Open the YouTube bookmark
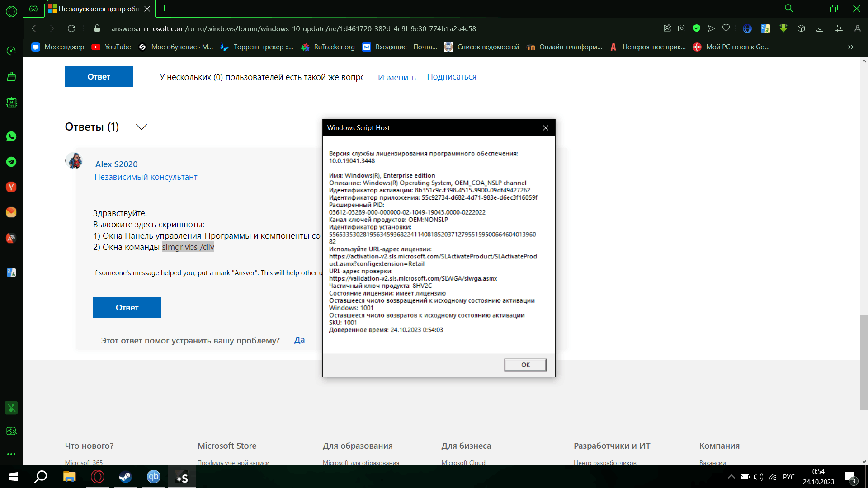The height and width of the screenshot is (488, 868). click(111, 47)
